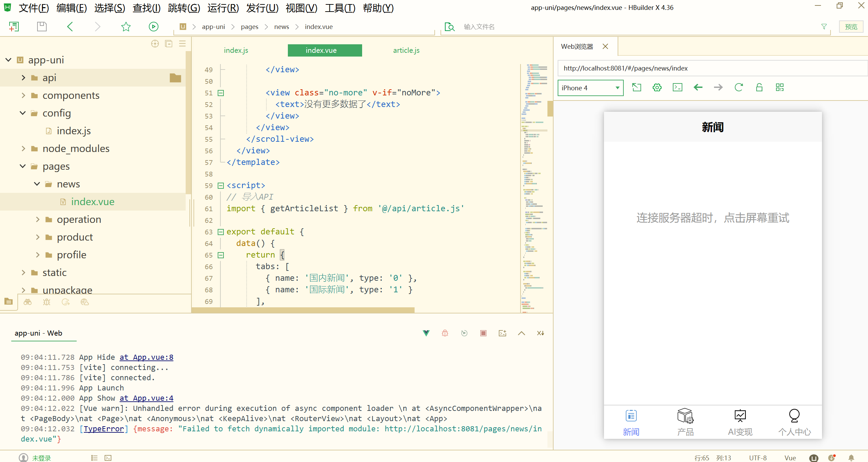Image resolution: width=868 pixels, height=462 pixels.
Task: Open browser devtools console icon
Action: click(x=677, y=88)
